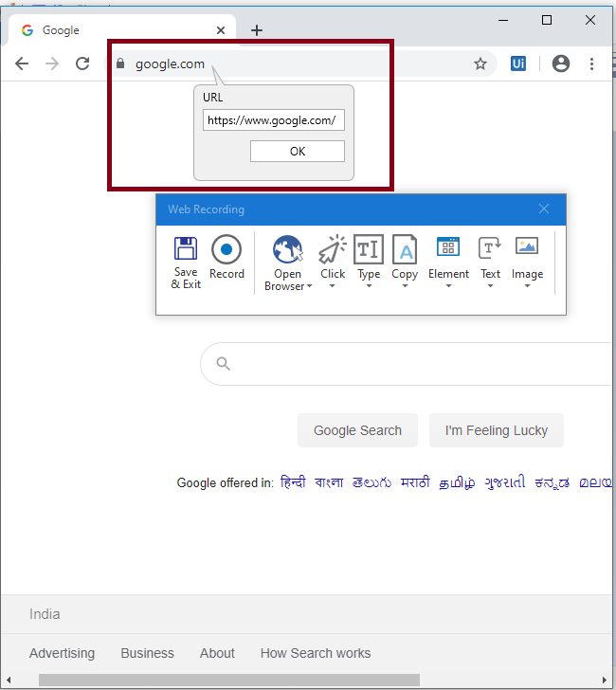Close the Google tab
The width and height of the screenshot is (616, 690).
point(221,30)
